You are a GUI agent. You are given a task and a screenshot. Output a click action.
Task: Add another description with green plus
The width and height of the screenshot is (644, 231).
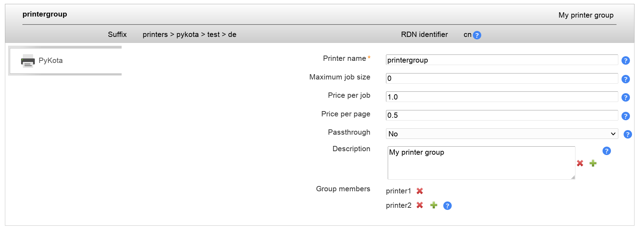593,163
